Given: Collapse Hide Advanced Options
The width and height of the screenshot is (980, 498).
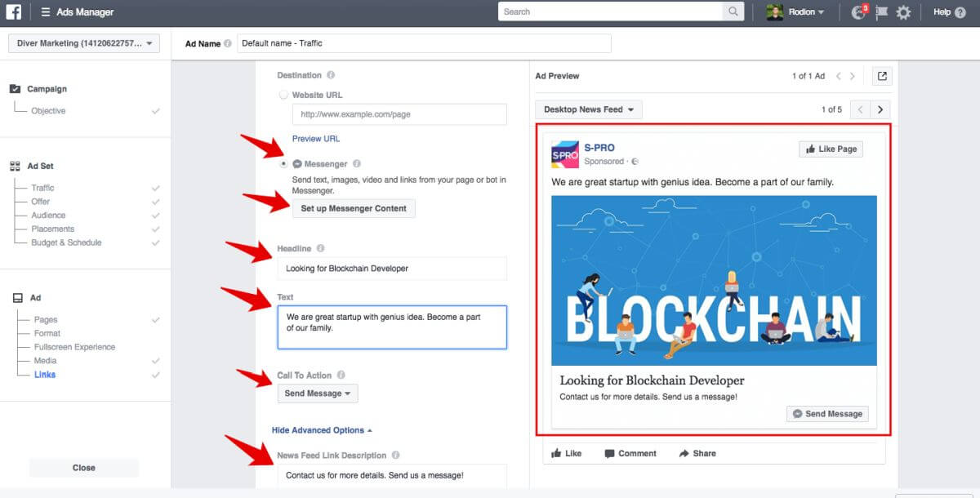Looking at the screenshot, I should click(x=322, y=430).
